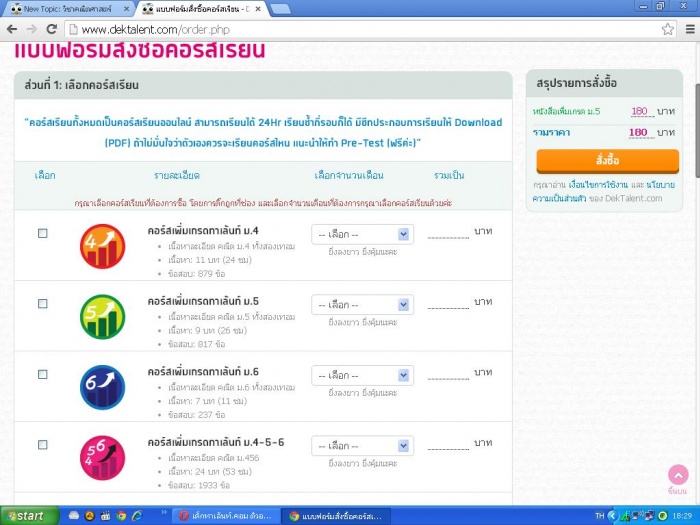The height and width of the screenshot is (525, 700).
Task: Open the Chrome menu icon
Action: pos(687,29)
